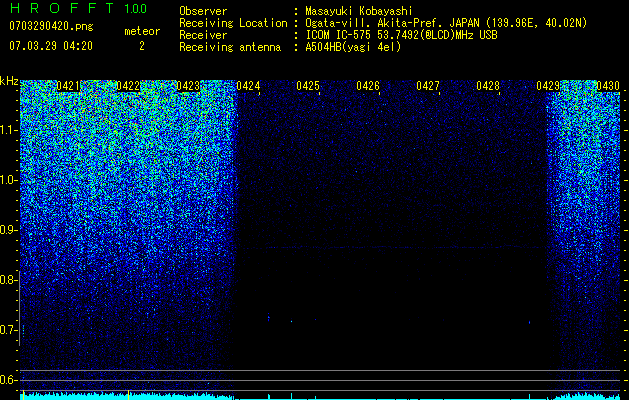Click the 0429 time marker
This screenshot has height=400, width=629.
pyautogui.click(x=548, y=86)
